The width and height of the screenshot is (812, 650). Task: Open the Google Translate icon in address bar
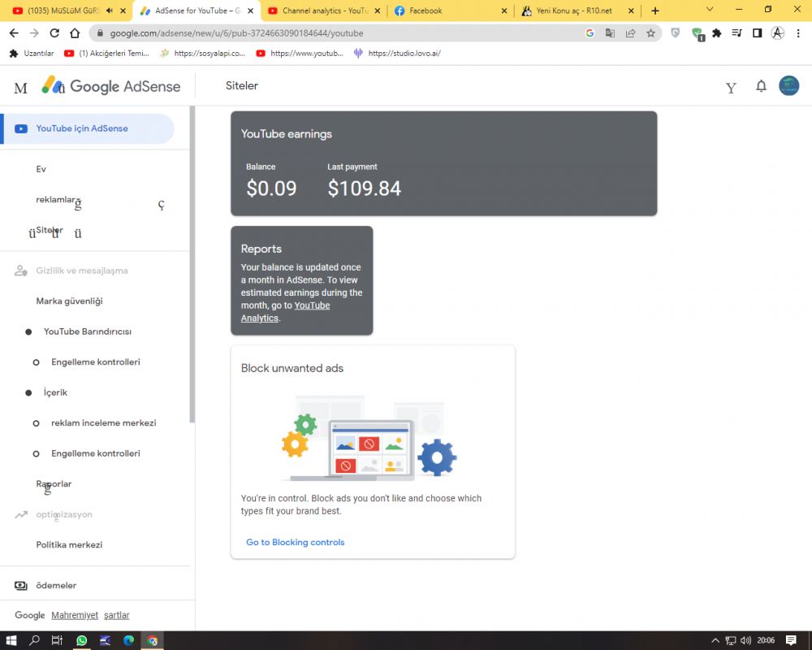tap(610, 33)
